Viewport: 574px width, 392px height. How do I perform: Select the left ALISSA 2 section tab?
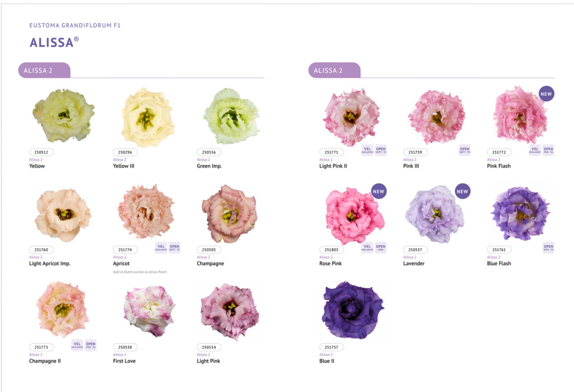click(44, 70)
